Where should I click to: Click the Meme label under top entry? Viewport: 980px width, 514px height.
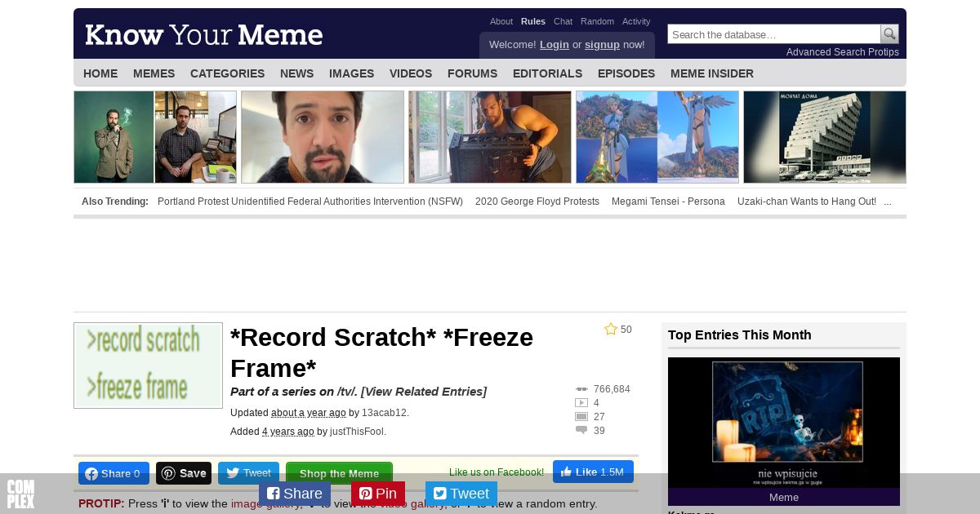784,497
